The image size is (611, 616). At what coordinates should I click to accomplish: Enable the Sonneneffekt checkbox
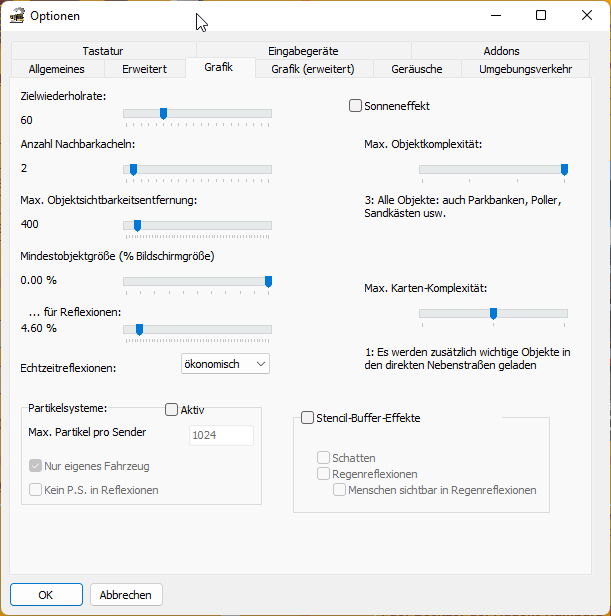coord(355,106)
